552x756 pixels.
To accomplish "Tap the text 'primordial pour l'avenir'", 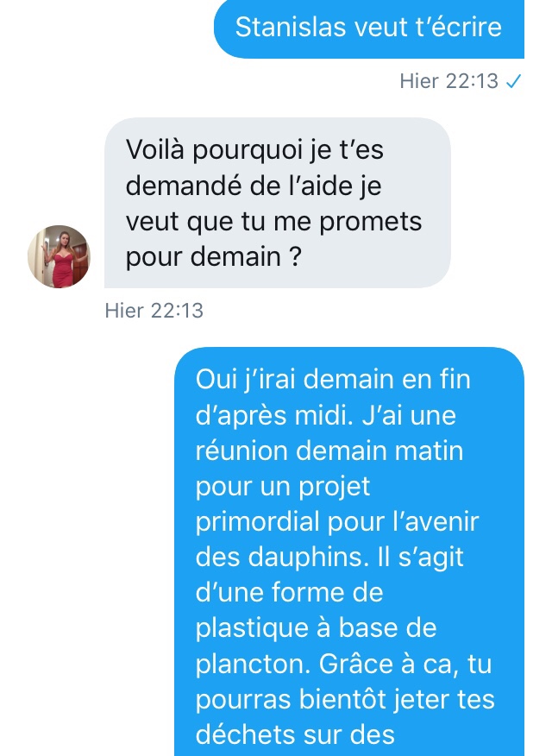I will [337, 521].
